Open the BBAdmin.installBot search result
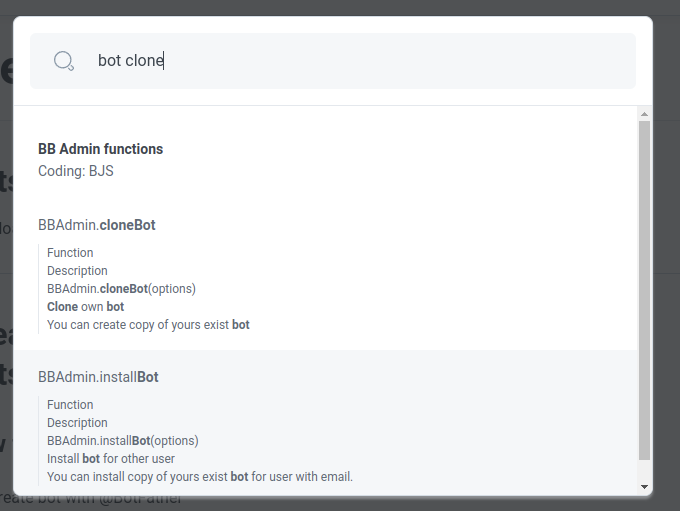 coord(98,377)
